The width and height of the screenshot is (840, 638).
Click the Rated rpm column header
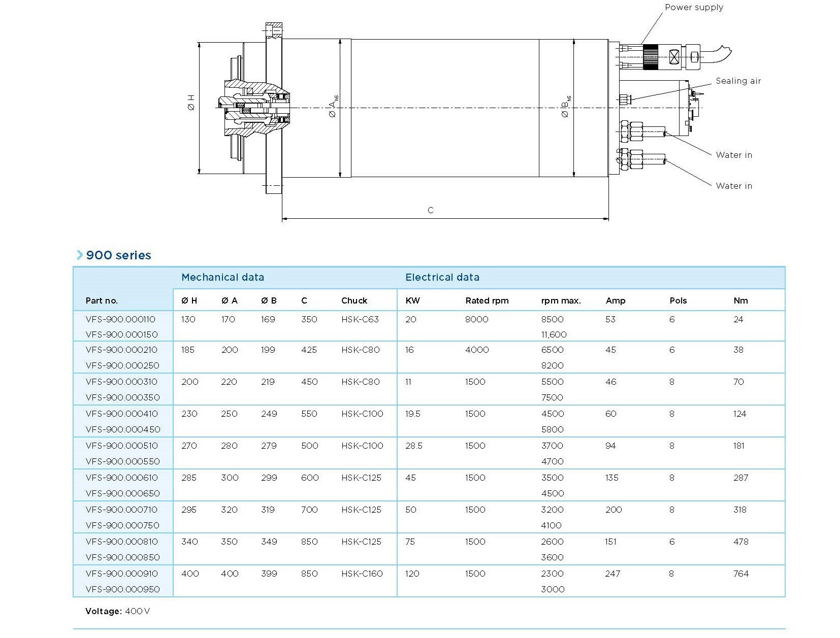click(x=487, y=300)
